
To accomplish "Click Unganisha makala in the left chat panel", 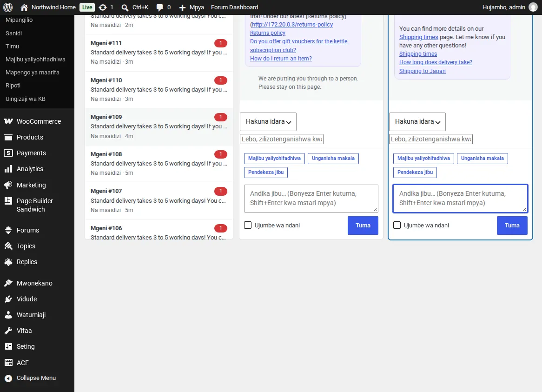I will pyautogui.click(x=333, y=158).
